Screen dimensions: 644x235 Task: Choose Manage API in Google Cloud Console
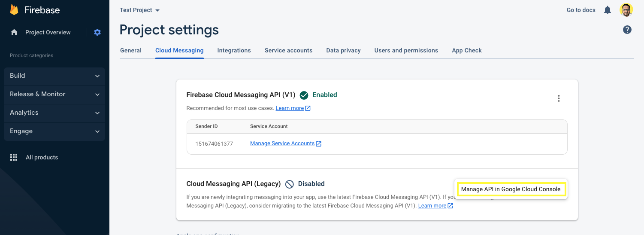point(511,189)
